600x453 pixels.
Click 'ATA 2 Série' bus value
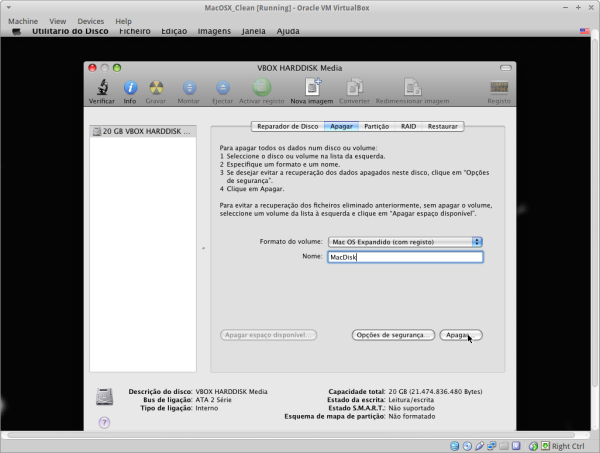[x=214, y=400]
